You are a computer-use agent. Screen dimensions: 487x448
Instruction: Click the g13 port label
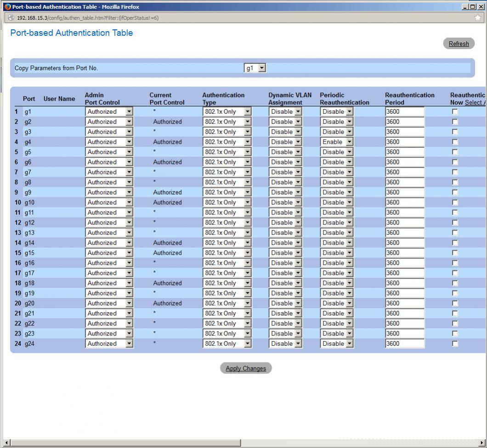pyautogui.click(x=29, y=233)
